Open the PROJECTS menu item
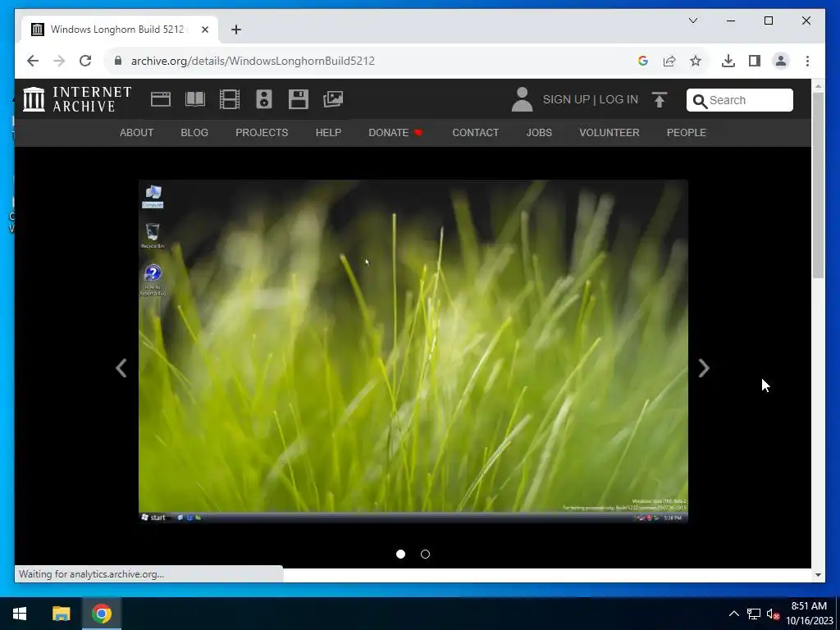Viewport: 840px width, 630px height. coord(262,133)
